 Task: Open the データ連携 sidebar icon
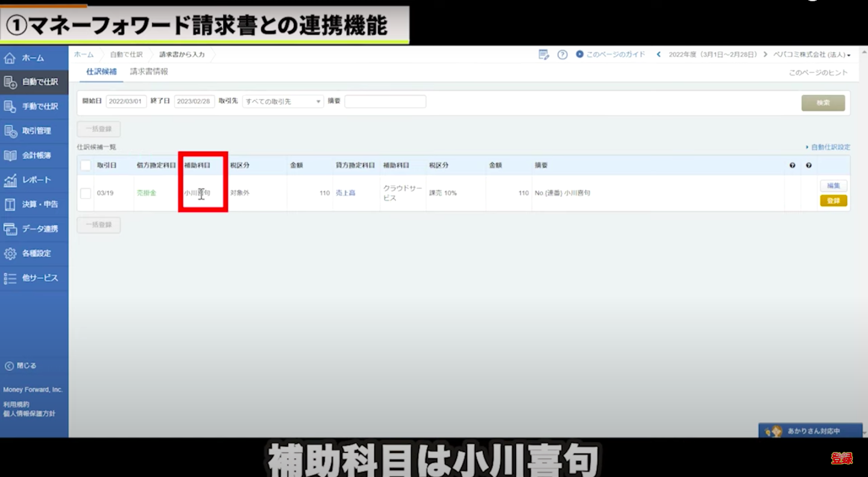click(10, 229)
